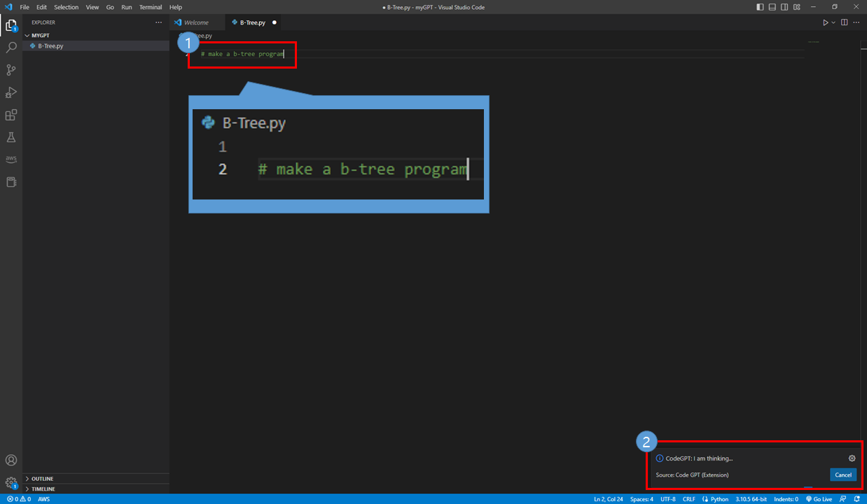Run the Python file with play button
Screen dimensions: 867x504
pyautogui.click(x=826, y=22)
